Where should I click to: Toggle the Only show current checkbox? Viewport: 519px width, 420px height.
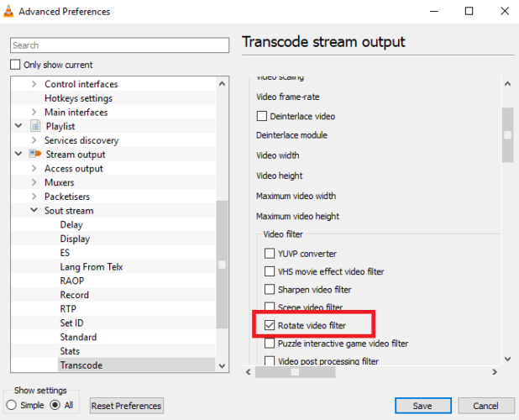(15, 65)
